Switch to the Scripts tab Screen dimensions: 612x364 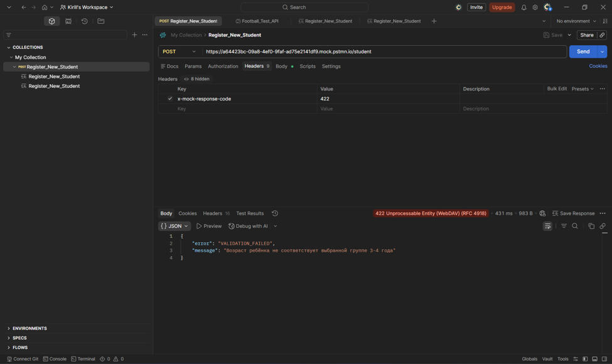point(307,67)
